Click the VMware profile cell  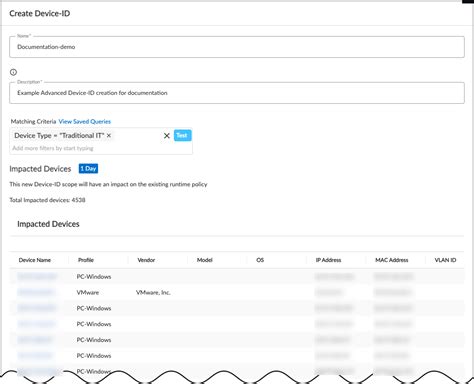[x=88, y=292]
